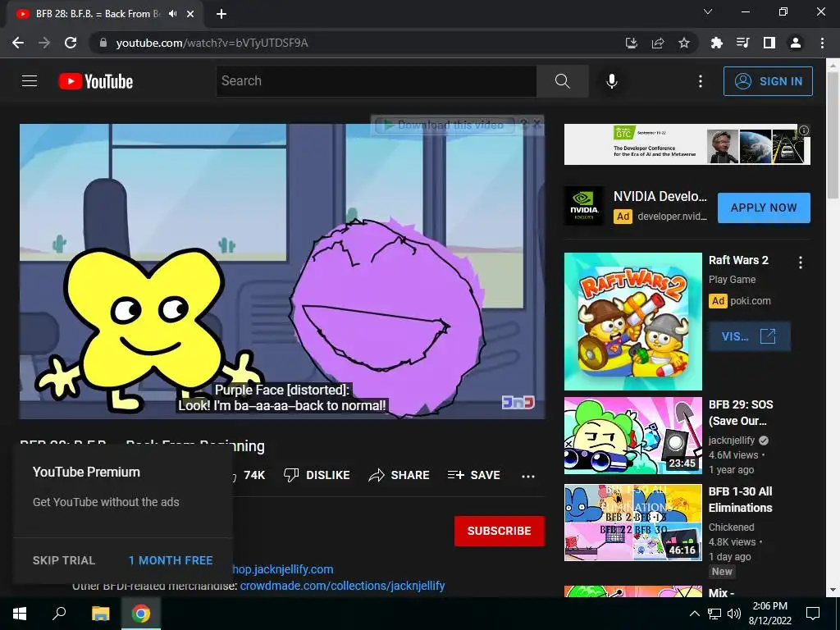Close the BFB 28 tab
The width and height of the screenshot is (840, 630).
[x=190, y=14]
